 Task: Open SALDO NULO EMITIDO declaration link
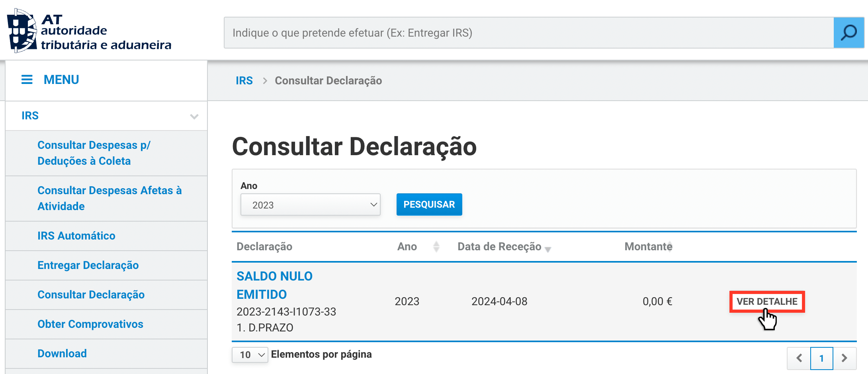[274, 285]
